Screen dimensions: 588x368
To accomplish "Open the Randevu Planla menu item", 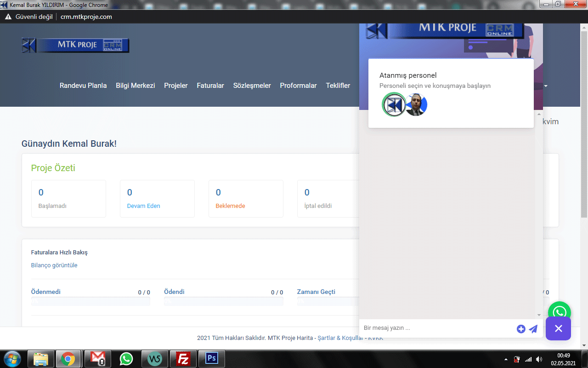I will 83,86.
